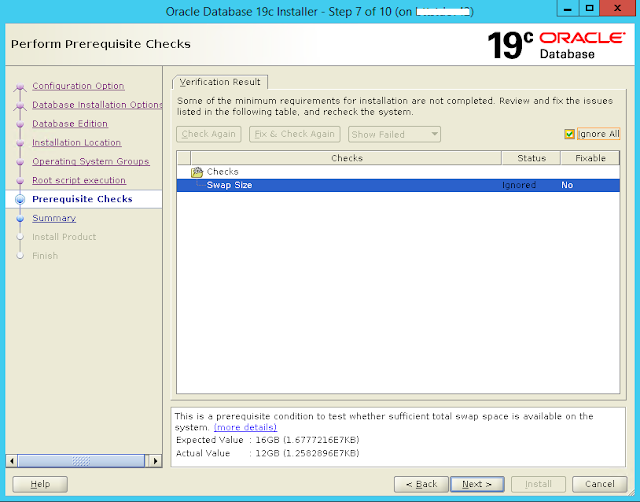Open Operating System Groups step
The image size is (640, 502).
coord(91,161)
